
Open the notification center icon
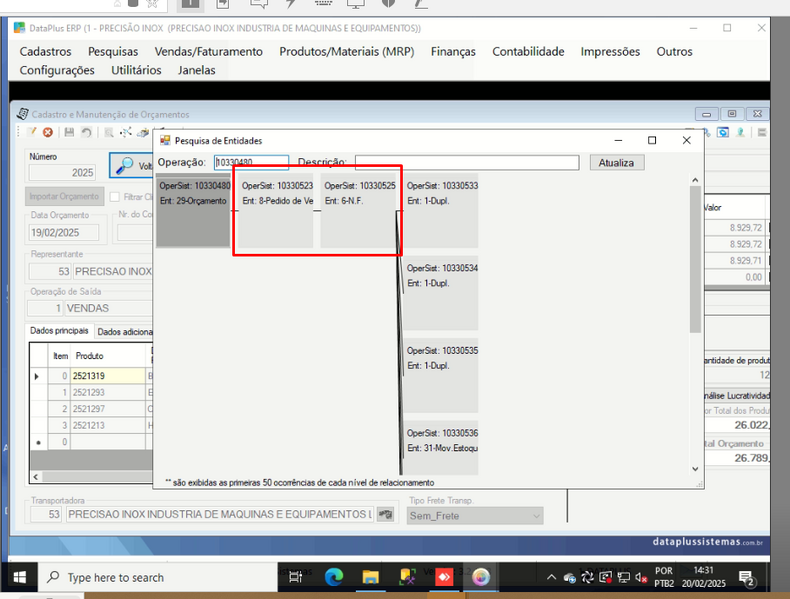(x=746, y=578)
